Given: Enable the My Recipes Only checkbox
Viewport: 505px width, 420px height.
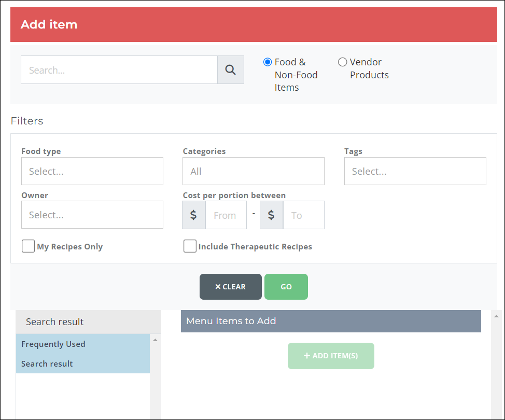Looking at the screenshot, I should coord(28,246).
